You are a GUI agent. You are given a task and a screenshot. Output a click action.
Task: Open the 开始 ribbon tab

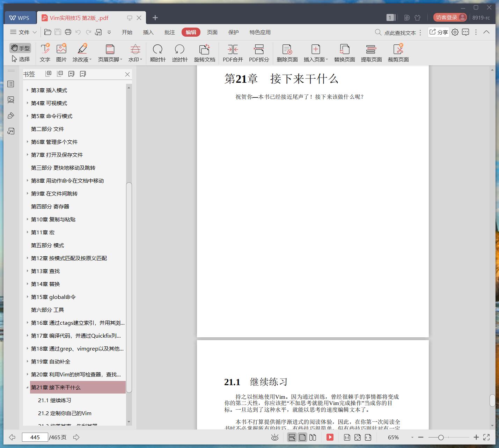pos(127,32)
